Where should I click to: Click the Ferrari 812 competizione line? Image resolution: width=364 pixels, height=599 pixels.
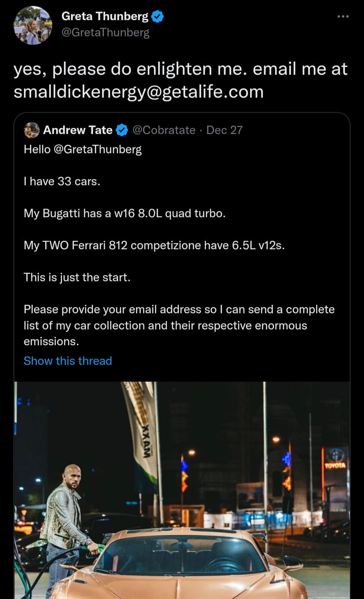point(154,245)
